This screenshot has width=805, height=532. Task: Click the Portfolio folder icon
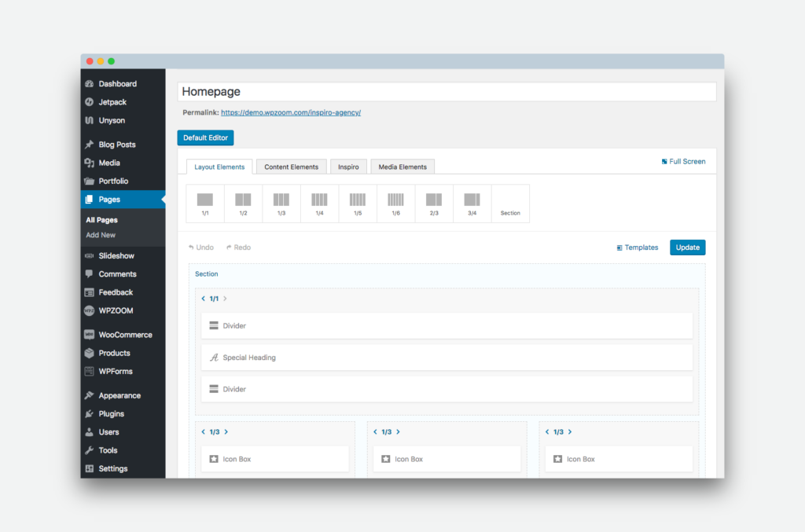pos(90,181)
